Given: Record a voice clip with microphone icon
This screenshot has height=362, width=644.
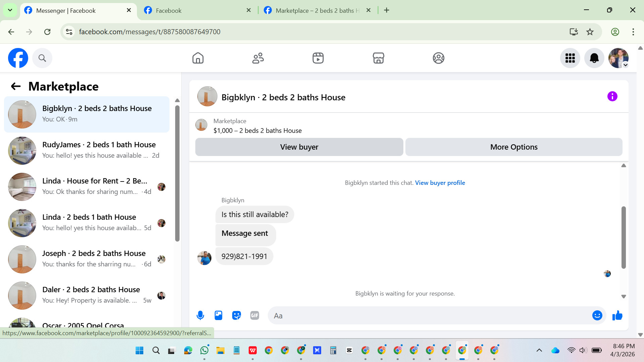Looking at the screenshot, I should pyautogui.click(x=200, y=315).
